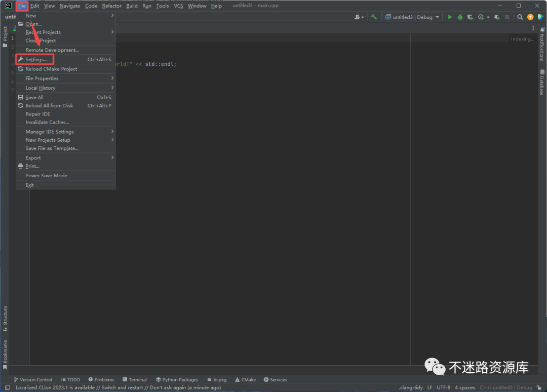Choose Save File as Template...
Image resolution: width=547 pixels, height=392 pixels.
tap(65, 148)
